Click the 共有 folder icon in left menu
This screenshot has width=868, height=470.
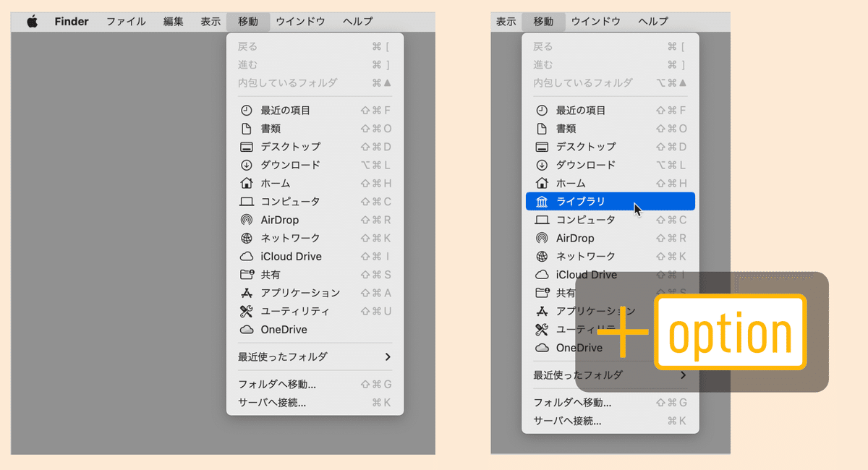tap(247, 275)
